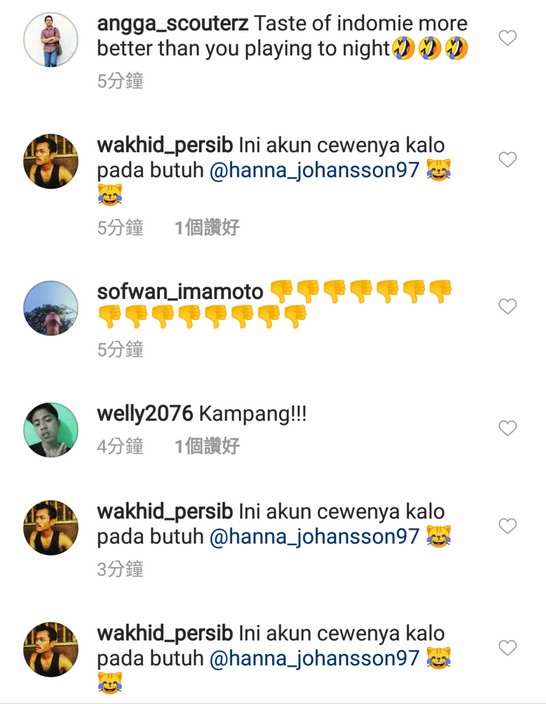Open the welly2076 username link

point(145,414)
